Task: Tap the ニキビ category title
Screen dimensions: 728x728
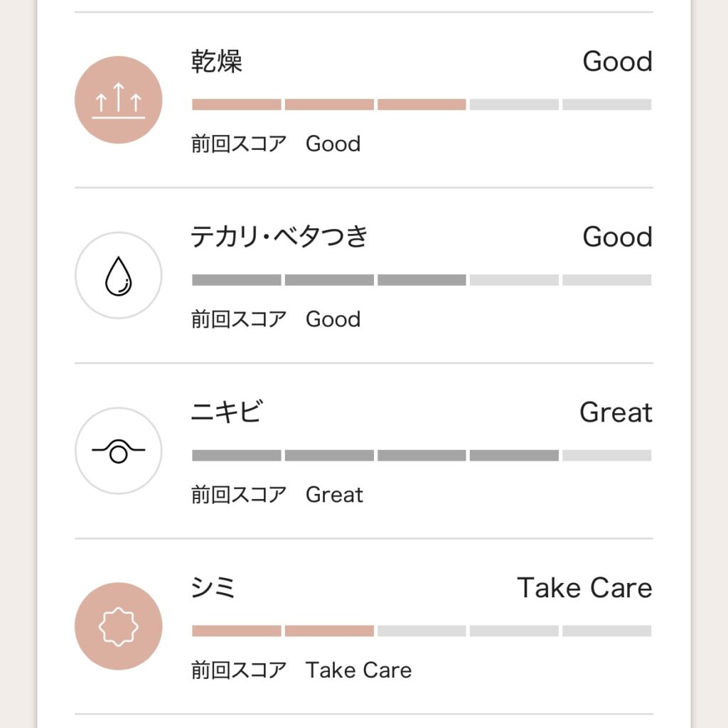Action: [x=227, y=412]
